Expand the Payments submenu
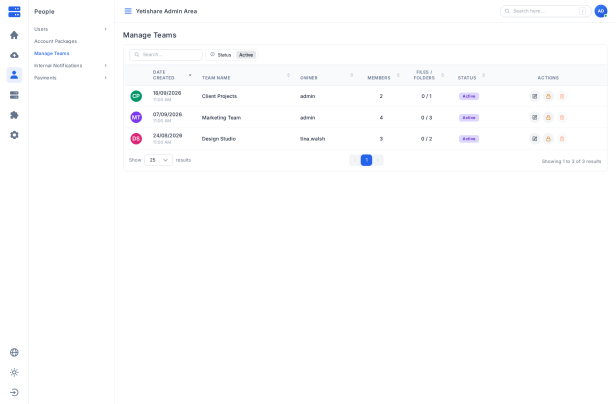This screenshot has height=404, width=616. 70,78
